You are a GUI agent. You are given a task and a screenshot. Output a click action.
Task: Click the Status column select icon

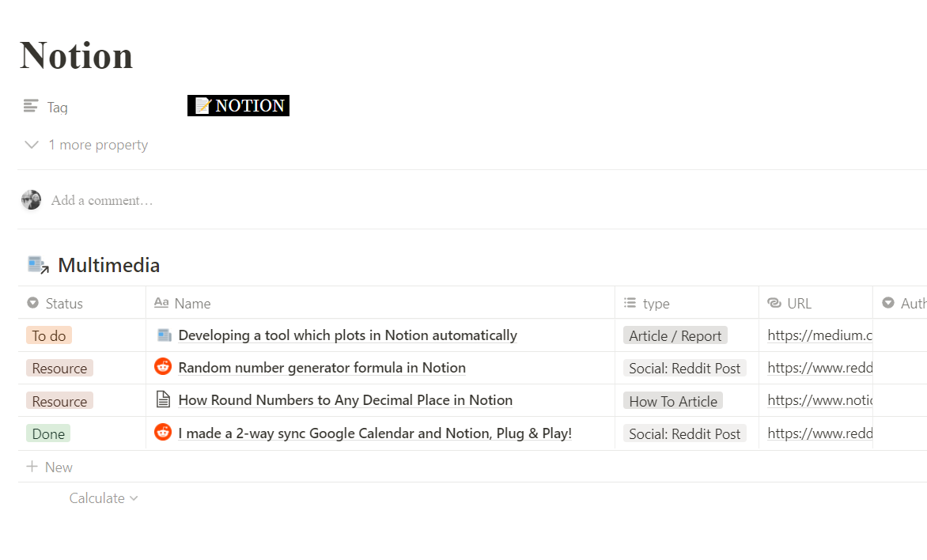click(x=32, y=303)
